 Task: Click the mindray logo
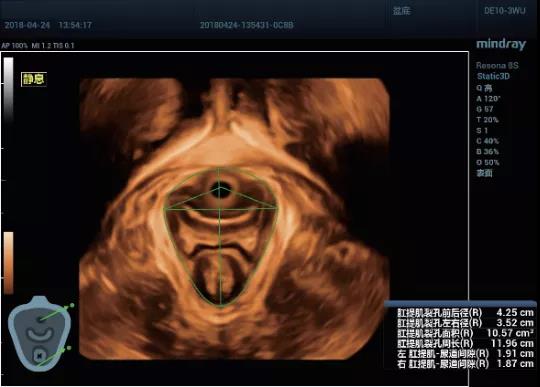pyautogui.click(x=501, y=44)
